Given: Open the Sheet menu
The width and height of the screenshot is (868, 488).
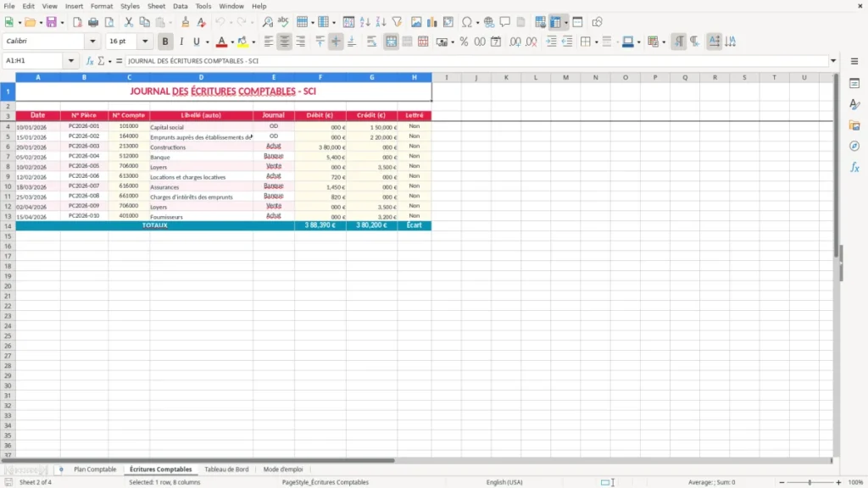Looking at the screenshot, I should (x=156, y=6).
